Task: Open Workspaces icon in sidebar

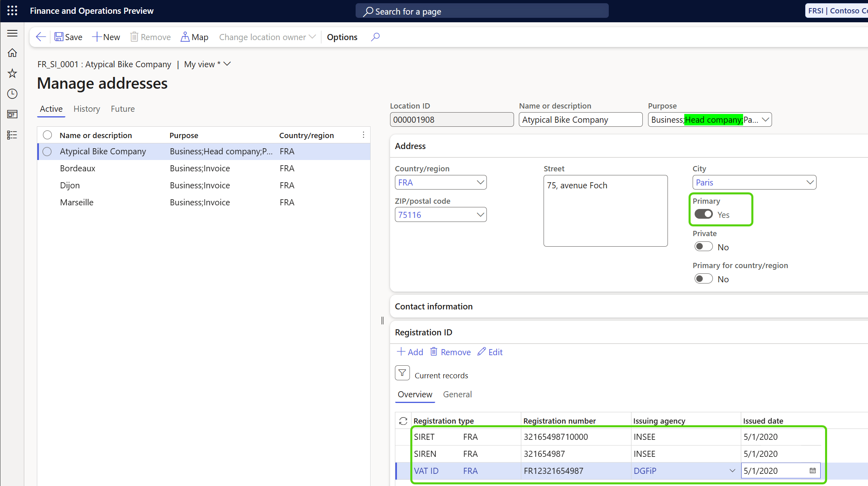Action: point(12,115)
